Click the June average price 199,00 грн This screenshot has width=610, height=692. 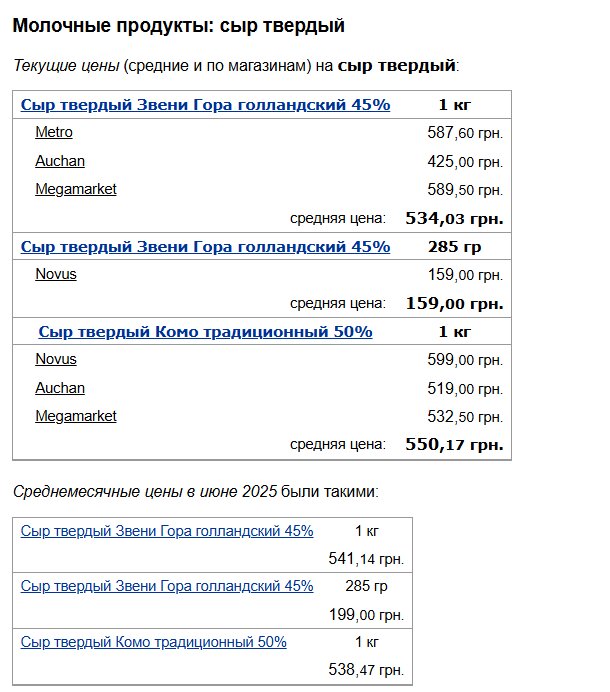(x=366, y=614)
